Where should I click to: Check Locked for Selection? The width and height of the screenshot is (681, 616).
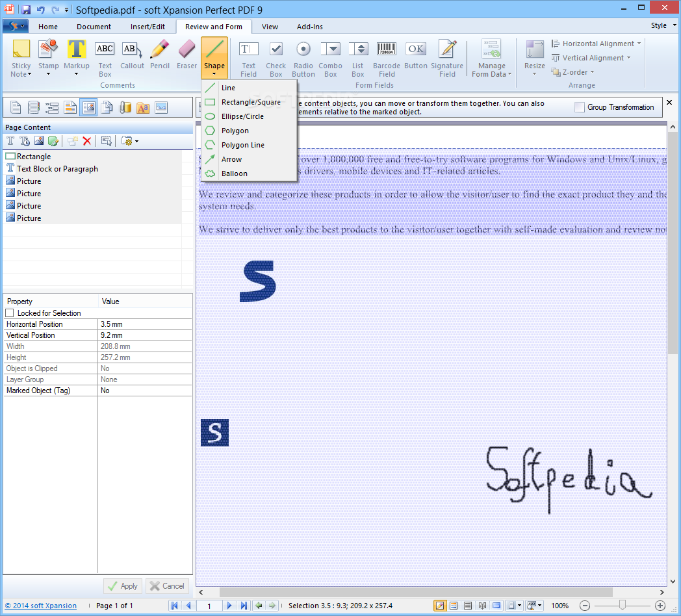[10, 313]
